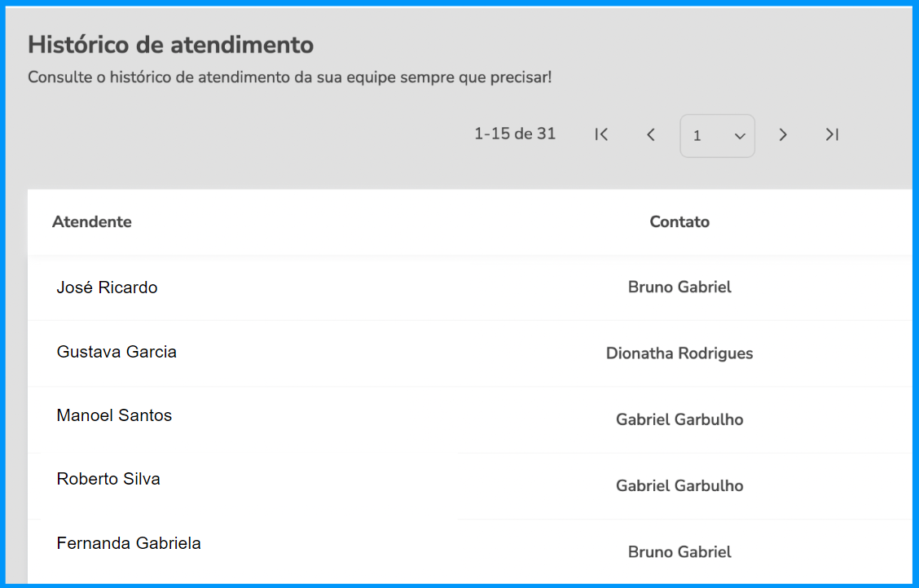Click the Histórico de atendimento heading
919x588 pixels.
click(170, 45)
